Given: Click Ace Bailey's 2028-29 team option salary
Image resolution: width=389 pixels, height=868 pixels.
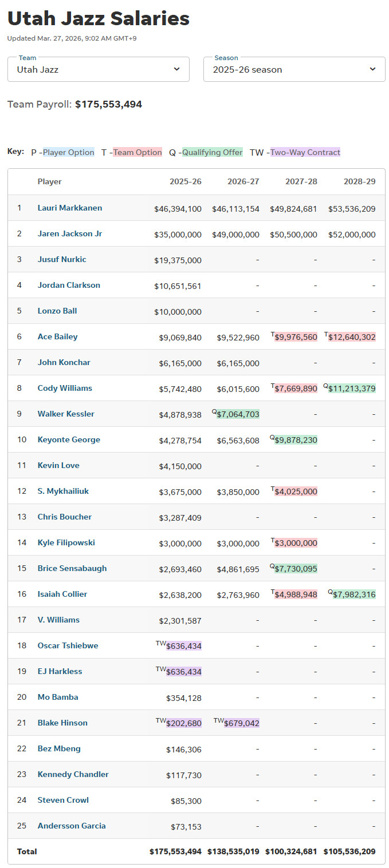Looking at the screenshot, I should point(352,337).
